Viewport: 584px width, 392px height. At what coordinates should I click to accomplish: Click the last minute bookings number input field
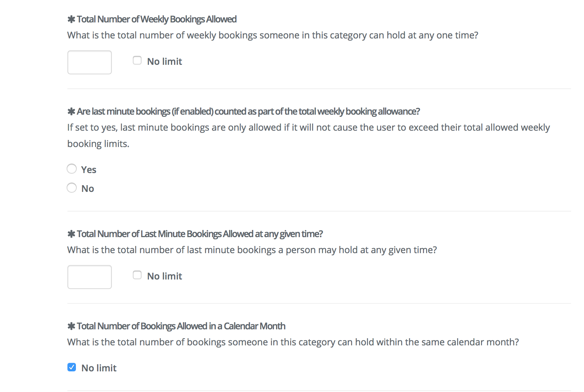[x=89, y=277]
